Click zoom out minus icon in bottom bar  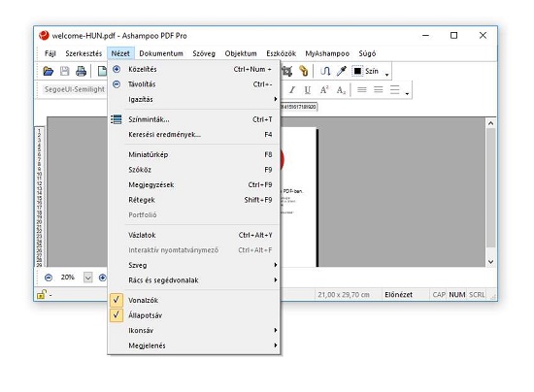tap(49, 278)
